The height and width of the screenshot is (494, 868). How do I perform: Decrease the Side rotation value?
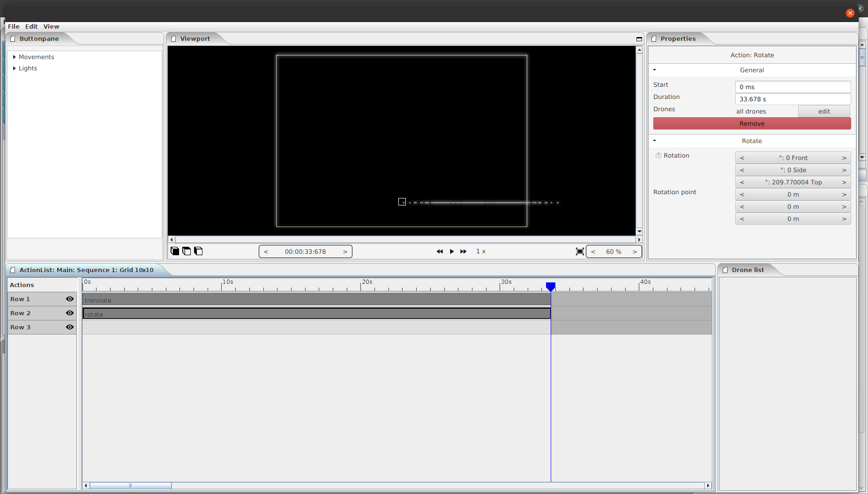coord(742,170)
